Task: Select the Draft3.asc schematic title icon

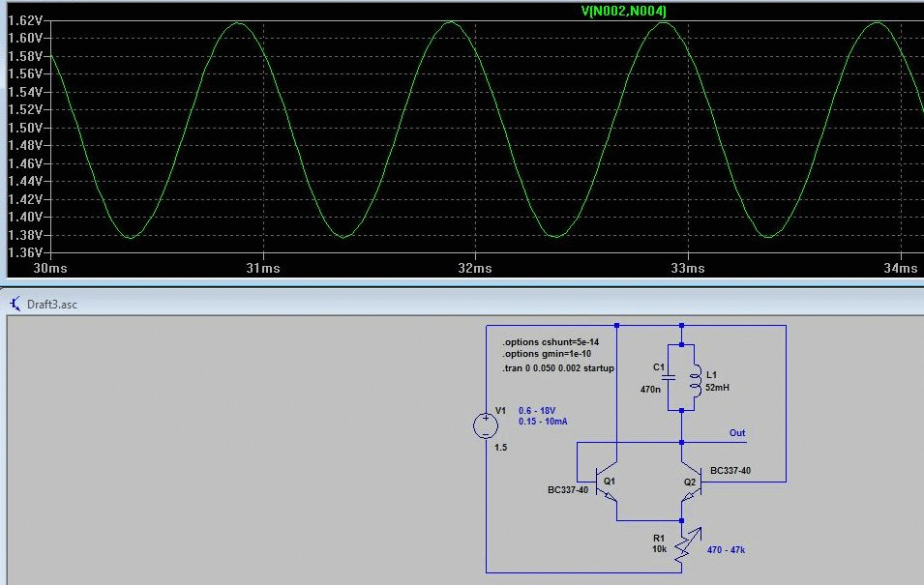Action: pyautogui.click(x=15, y=304)
